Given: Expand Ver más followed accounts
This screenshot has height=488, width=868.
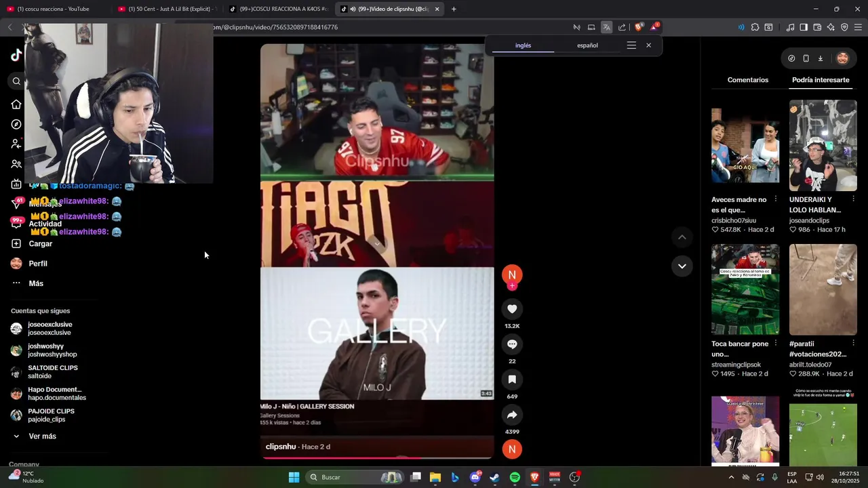Looking at the screenshot, I should [x=34, y=436].
